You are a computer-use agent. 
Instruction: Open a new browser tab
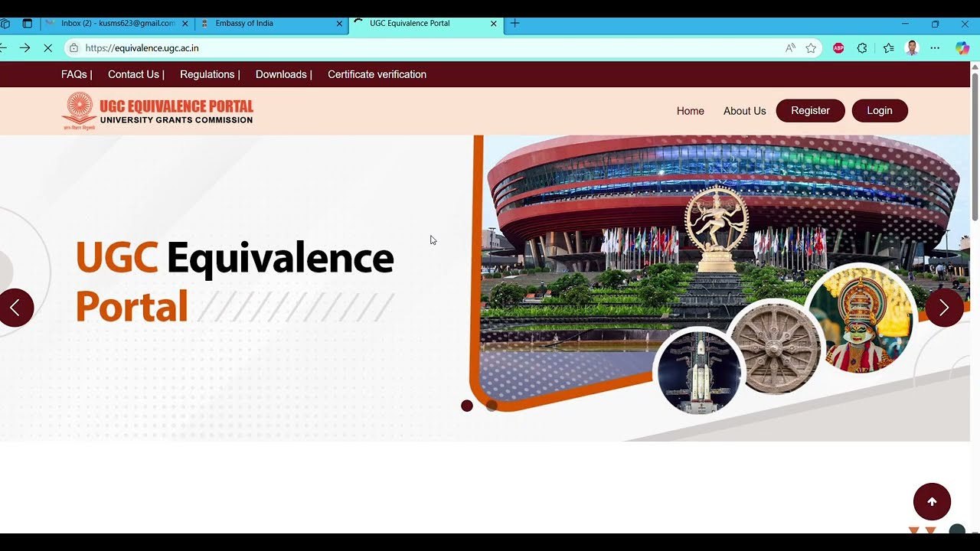[x=514, y=24]
